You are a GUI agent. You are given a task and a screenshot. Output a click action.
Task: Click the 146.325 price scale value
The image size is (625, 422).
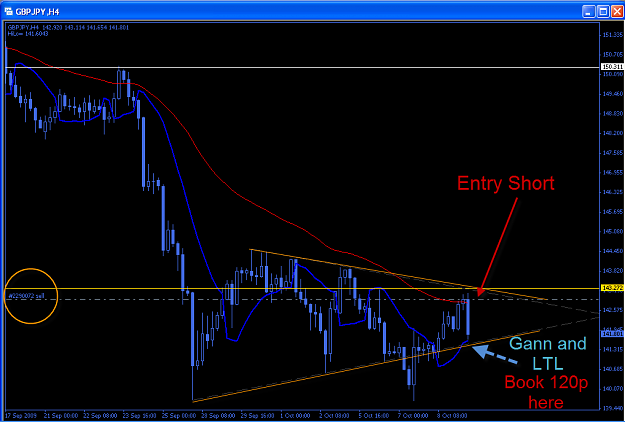click(612, 192)
